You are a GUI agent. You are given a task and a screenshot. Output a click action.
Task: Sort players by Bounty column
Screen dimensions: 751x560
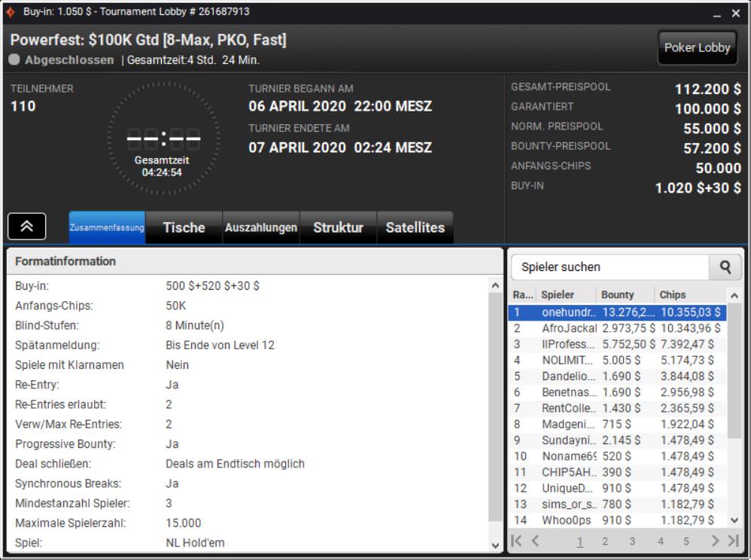[618, 295]
